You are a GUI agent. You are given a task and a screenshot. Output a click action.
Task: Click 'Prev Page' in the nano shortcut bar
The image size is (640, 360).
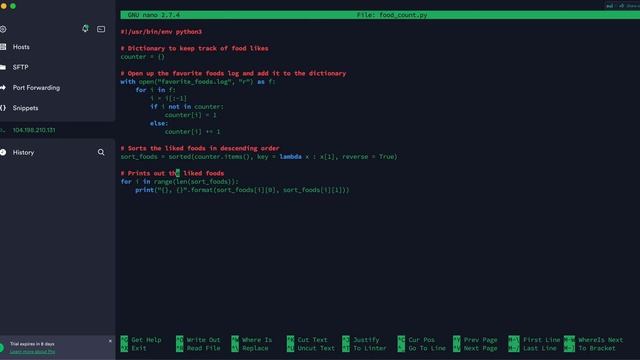(475, 340)
